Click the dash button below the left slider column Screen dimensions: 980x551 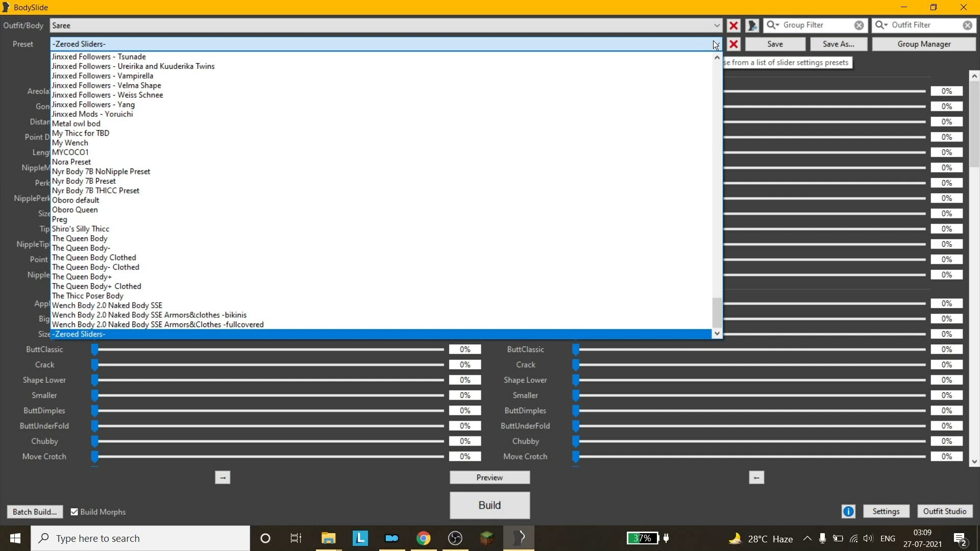[x=223, y=478]
